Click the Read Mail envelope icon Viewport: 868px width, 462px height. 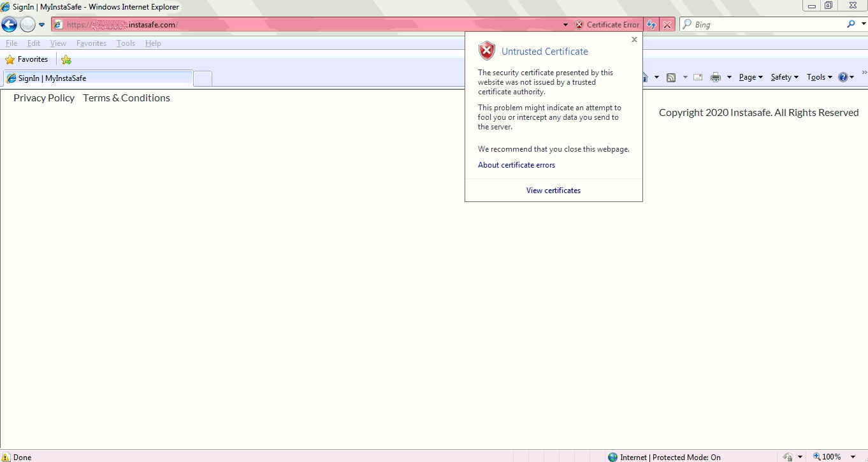tap(698, 77)
